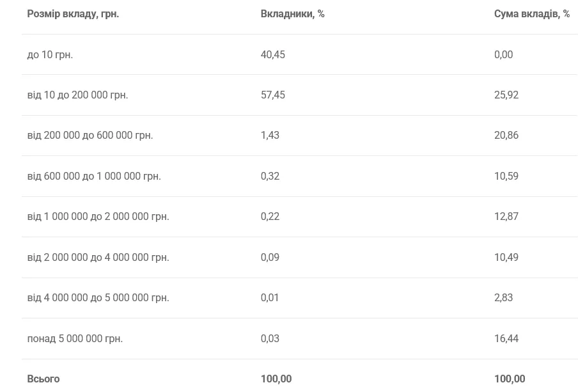
Task: Click the 40,45 depositors value
Action: (x=273, y=54)
